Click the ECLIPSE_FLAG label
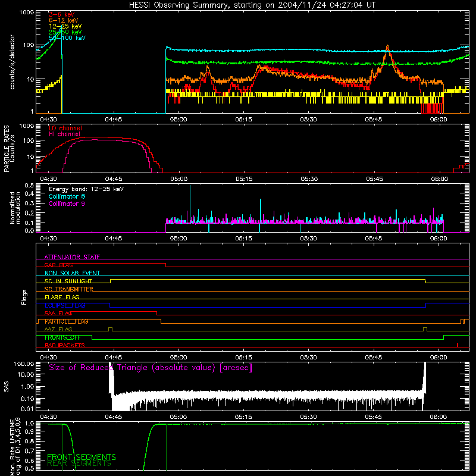Viewport: 476px width, 476px height. (65, 305)
